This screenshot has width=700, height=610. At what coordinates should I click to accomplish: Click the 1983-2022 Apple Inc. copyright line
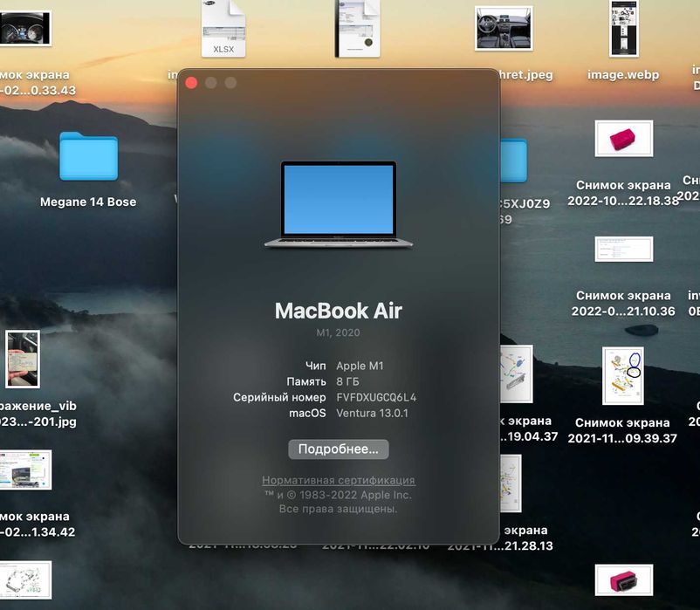pos(339,495)
